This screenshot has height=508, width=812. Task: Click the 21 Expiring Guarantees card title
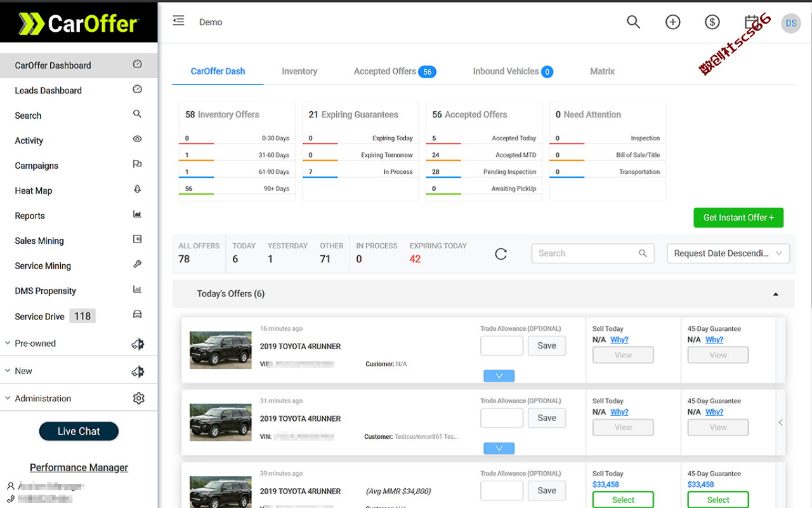click(x=353, y=115)
